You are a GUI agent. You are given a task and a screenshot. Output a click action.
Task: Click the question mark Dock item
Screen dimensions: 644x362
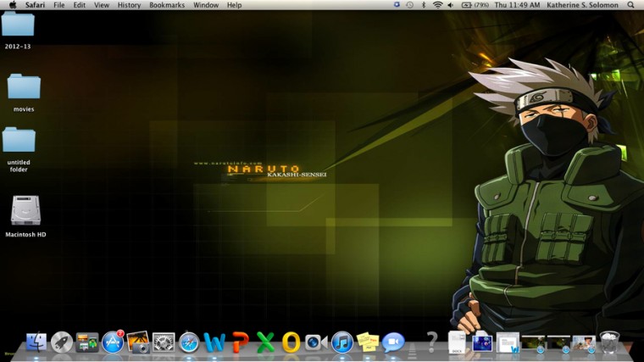pyautogui.click(x=431, y=342)
